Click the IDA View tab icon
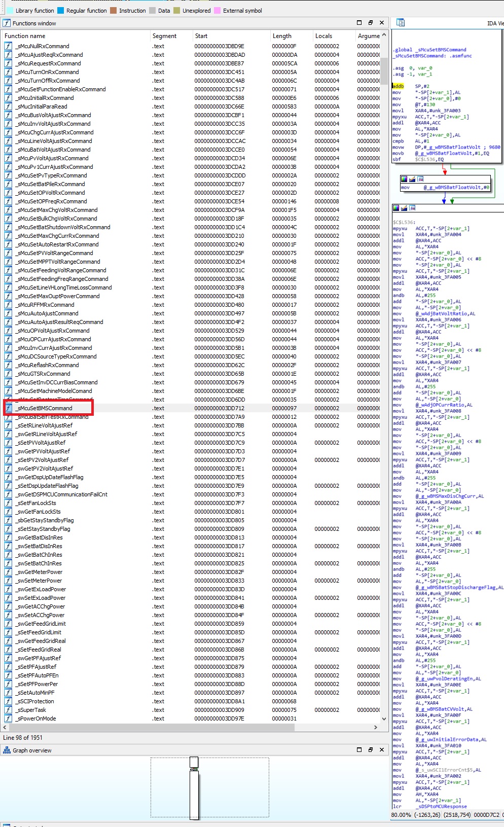This screenshot has width=504, height=827. [x=401, y=23]
